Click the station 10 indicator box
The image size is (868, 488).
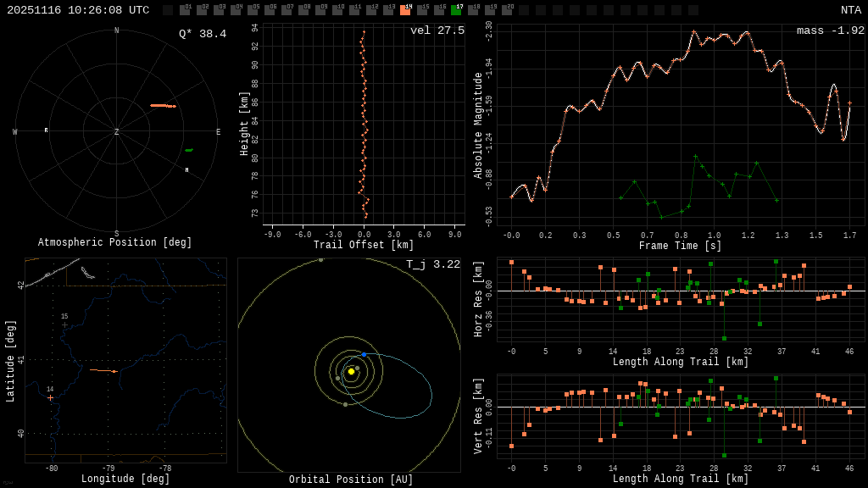pyautogui.click(x=337, y=10)
